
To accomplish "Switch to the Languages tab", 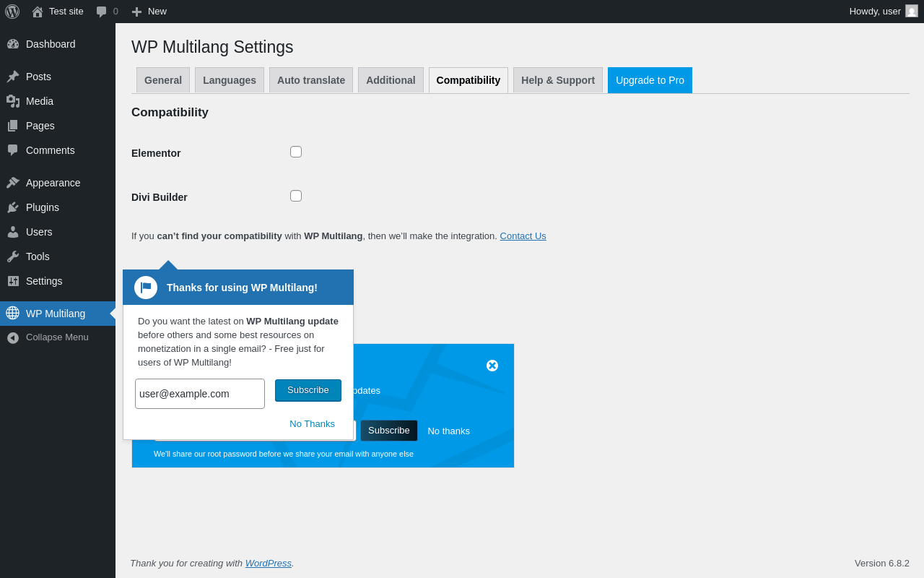I will point(230,80).
